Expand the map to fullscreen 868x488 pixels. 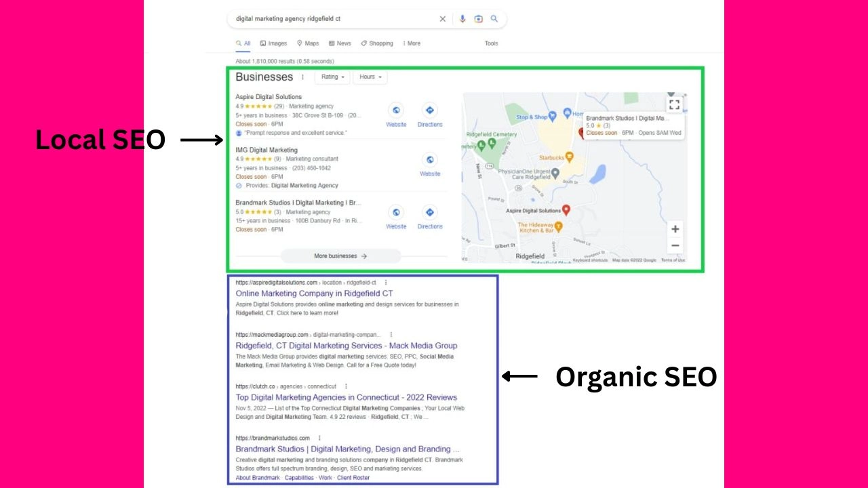pos(674,104)
